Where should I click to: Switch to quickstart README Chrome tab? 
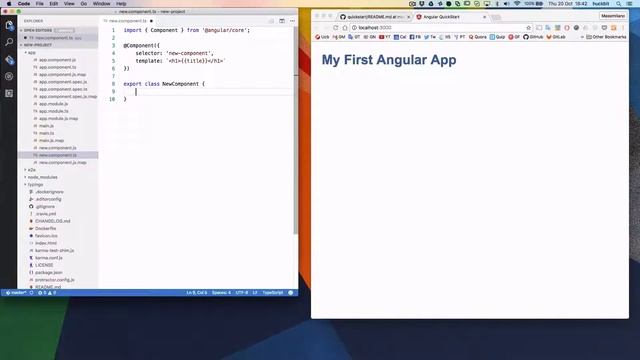coord(375,17)
